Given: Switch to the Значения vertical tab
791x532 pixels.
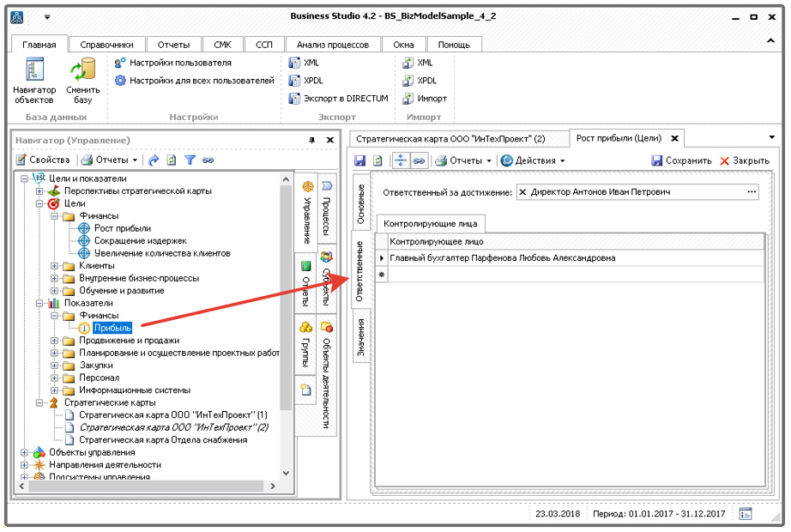Looking at the screenshot, I should pos(361,339).
